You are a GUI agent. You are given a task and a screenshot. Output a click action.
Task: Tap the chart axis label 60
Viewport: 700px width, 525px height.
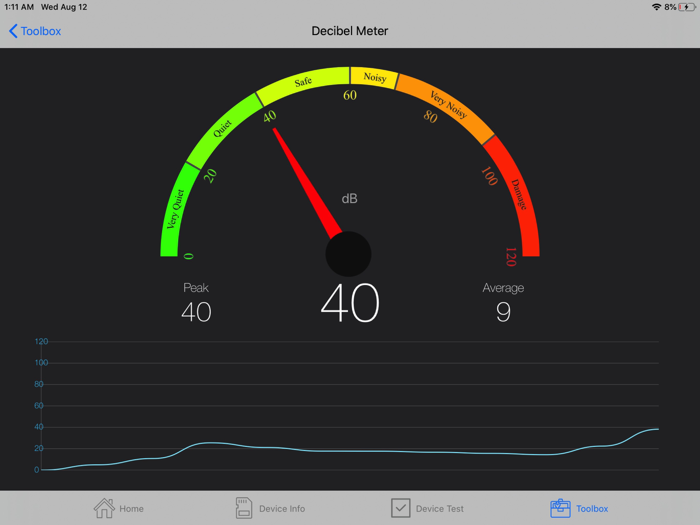tap(39, 406)
